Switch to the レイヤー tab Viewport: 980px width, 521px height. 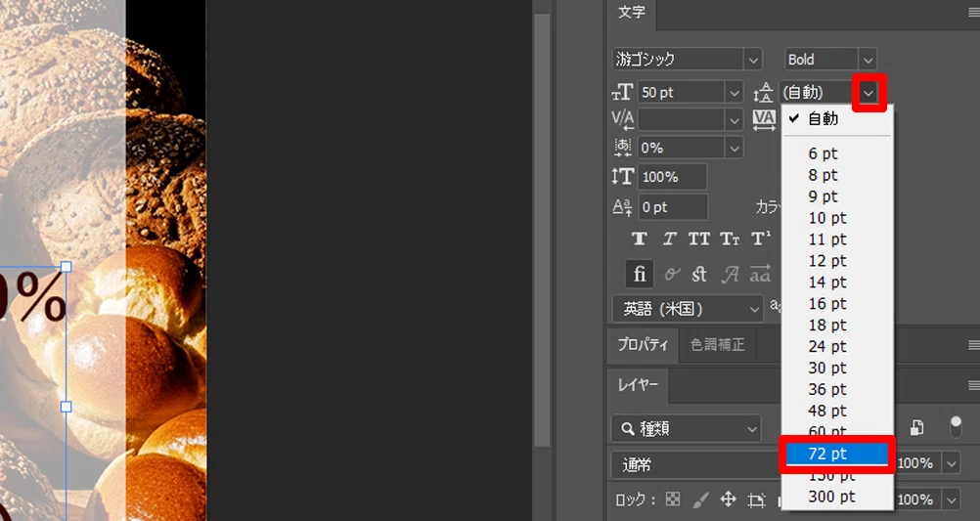(638, 385)
